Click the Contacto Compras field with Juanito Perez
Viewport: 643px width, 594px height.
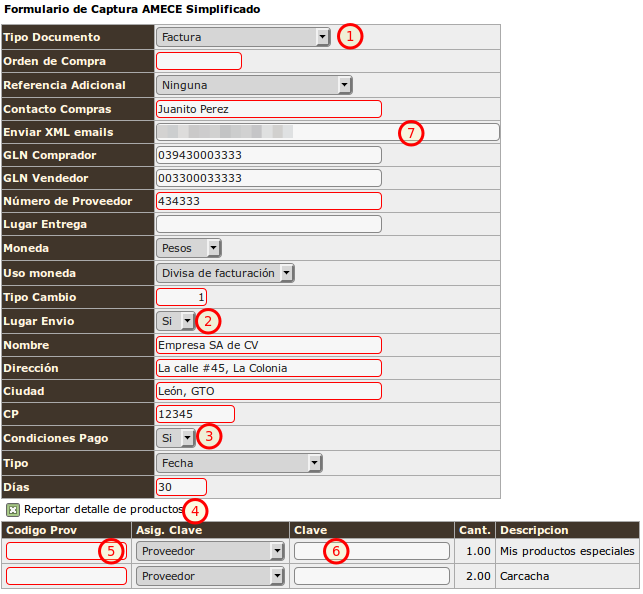(269, 109)
